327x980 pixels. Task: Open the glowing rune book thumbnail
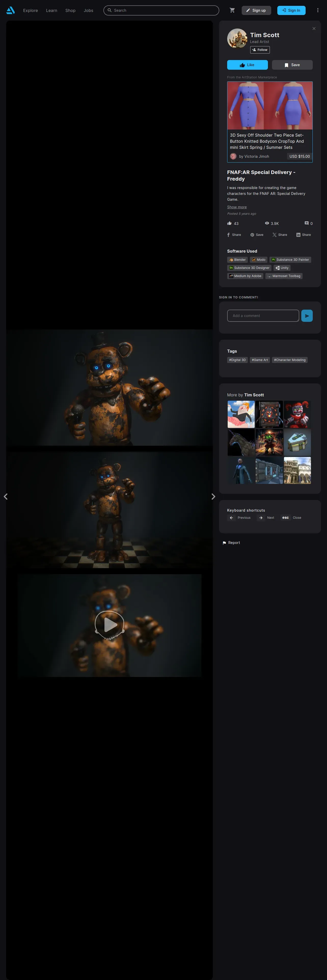(269, 414)
